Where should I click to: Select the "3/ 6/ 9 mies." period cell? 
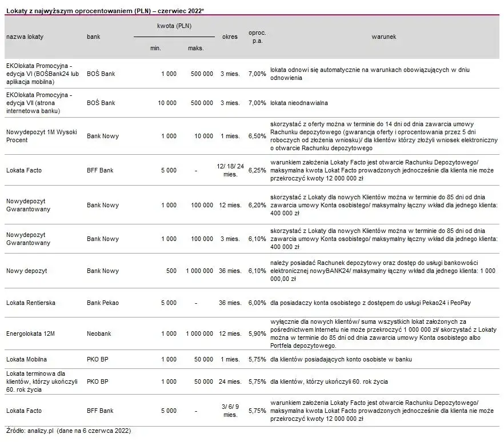(x=230, y=411)
